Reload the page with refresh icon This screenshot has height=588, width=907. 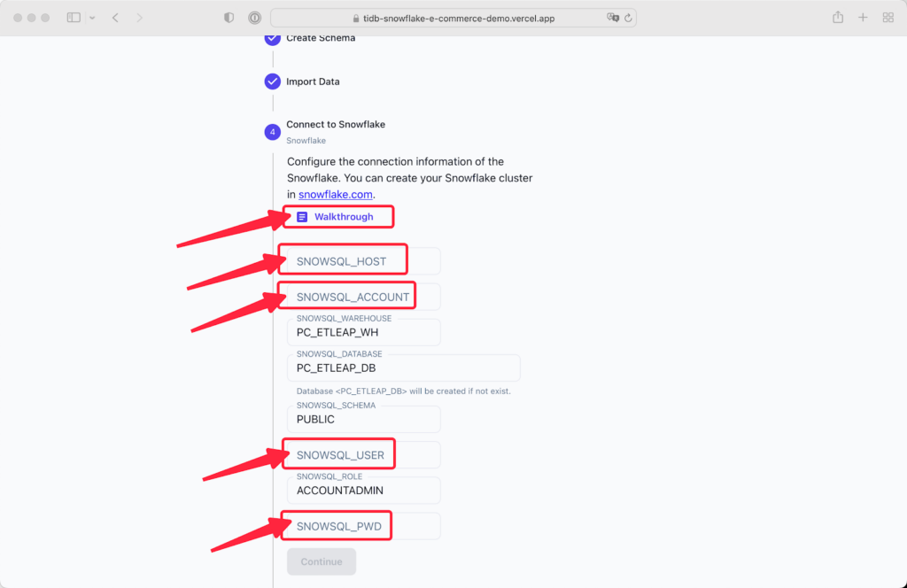point(628,18)
